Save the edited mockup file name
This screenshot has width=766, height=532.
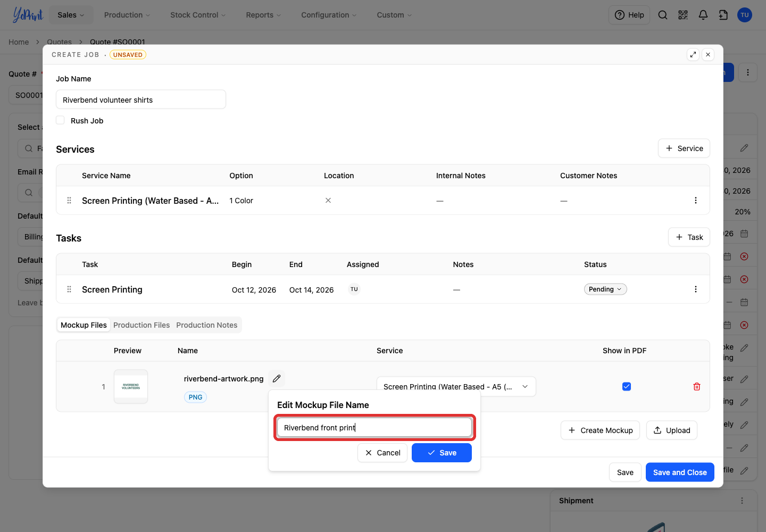click(442, 453)
